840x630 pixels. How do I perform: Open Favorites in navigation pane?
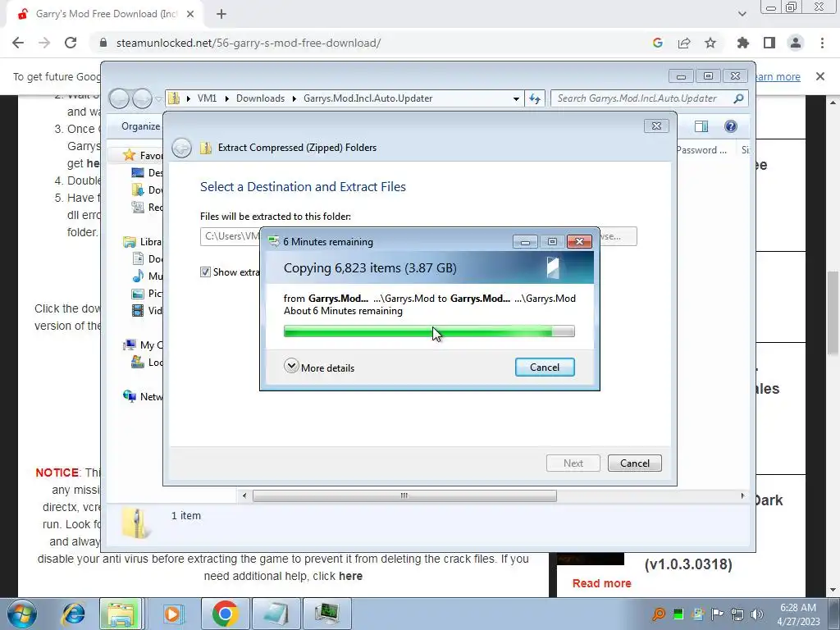pyautogui.click(x=143, y=155)
